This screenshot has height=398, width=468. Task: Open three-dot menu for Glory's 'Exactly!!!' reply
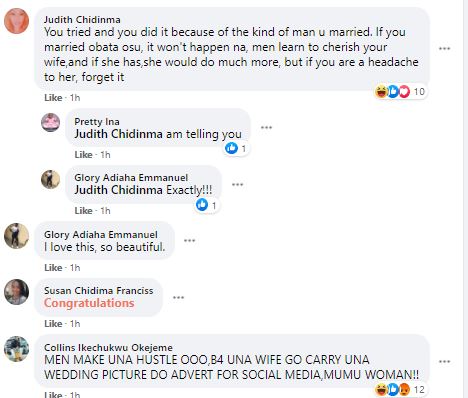(237, 184)
